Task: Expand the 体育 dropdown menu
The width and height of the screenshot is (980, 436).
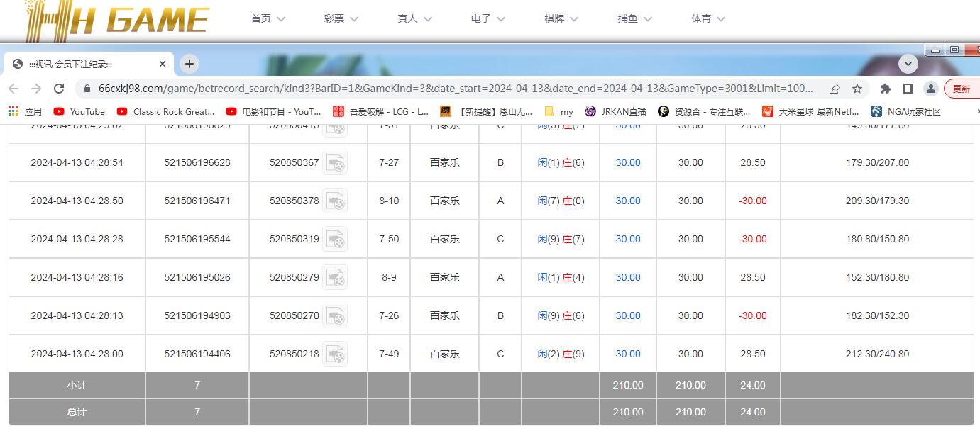Action: (x=708, y=19)
